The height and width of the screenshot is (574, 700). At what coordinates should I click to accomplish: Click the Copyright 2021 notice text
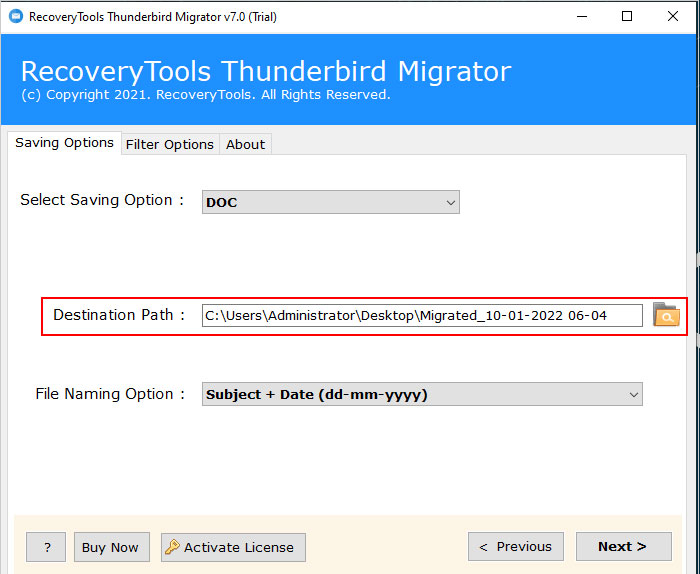click(x=206, y=95)
